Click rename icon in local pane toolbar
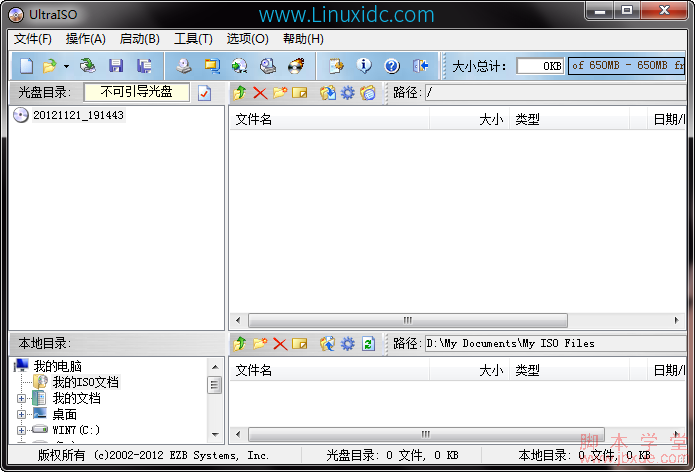 click(300, 343)
